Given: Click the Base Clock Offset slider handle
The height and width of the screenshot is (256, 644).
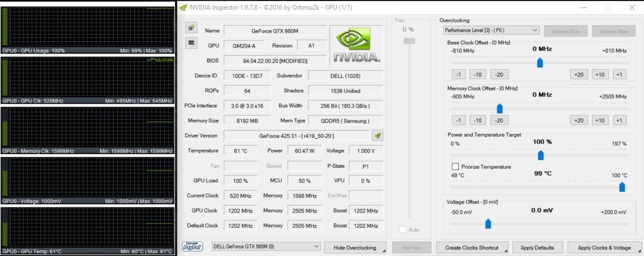Looking at the screenshot, I should (x=540, y=62).
